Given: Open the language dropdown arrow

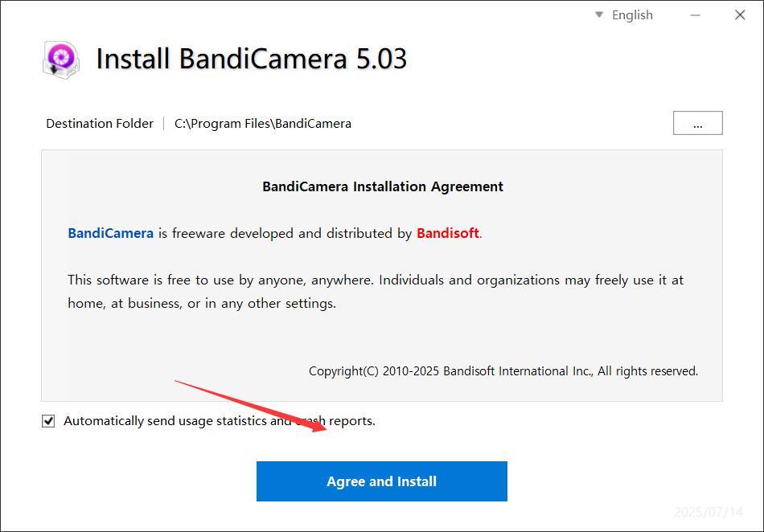Looking at the screenshot, I should pos(598,14).
